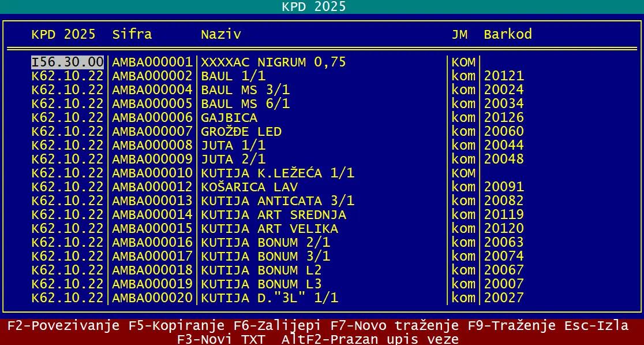Screen dimensions: 644x345
Task: Select the highlighted I56.30.00 entry
Action: [x=67, y=62]
